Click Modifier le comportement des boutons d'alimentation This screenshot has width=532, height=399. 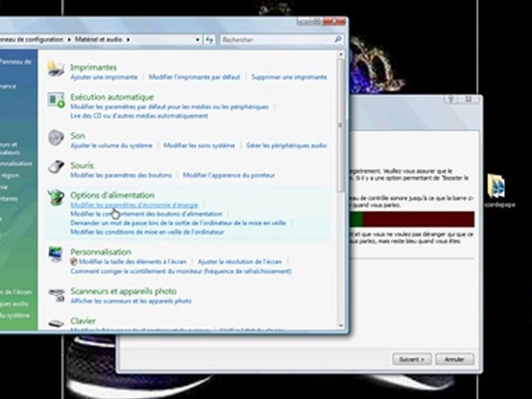[x=146, y=214]
